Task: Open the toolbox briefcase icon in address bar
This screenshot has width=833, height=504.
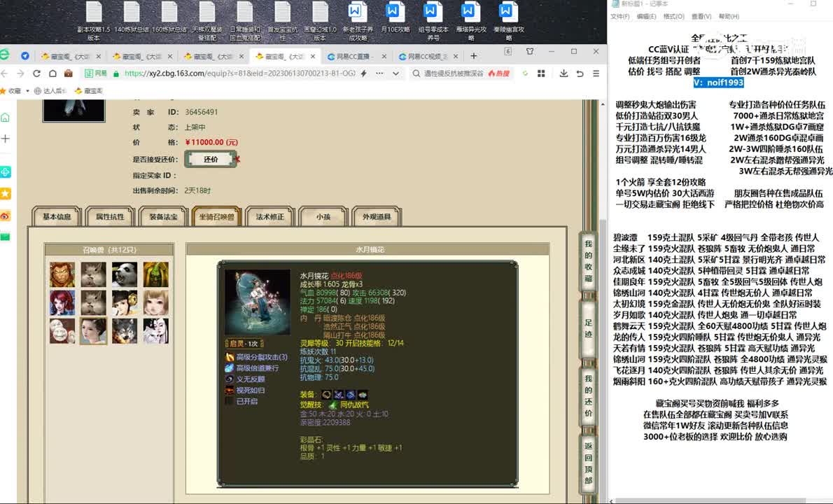Action: tap(69, 73)
